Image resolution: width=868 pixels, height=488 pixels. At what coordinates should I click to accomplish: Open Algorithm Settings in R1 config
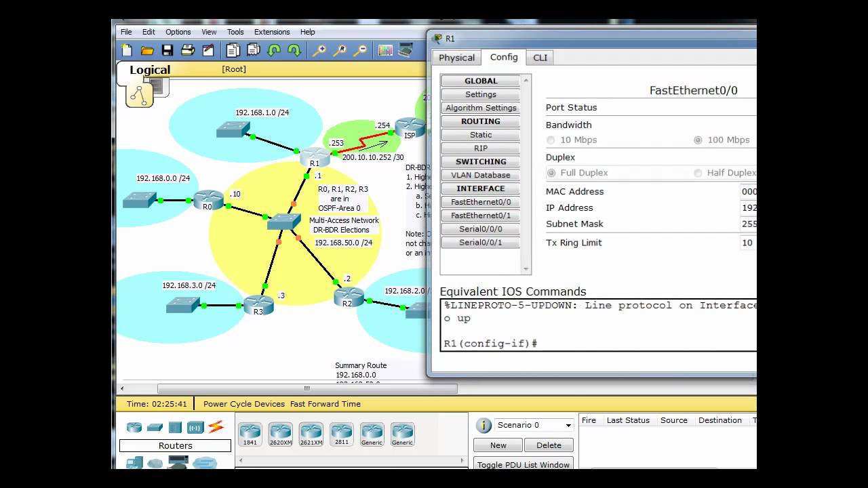481,108
